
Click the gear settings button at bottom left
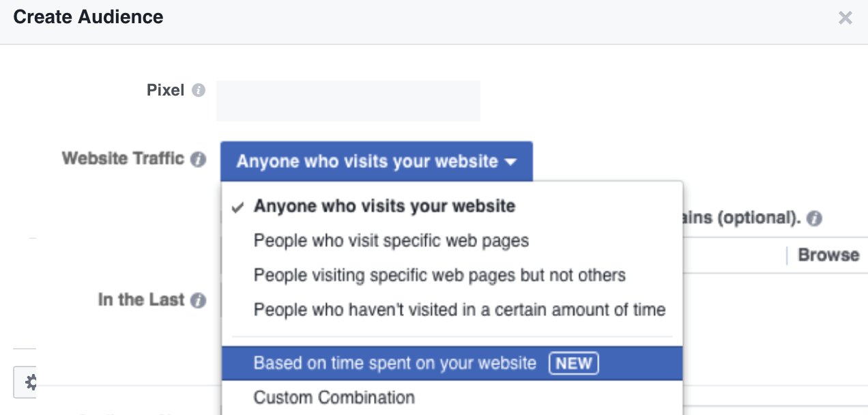[x=27, y=382]
